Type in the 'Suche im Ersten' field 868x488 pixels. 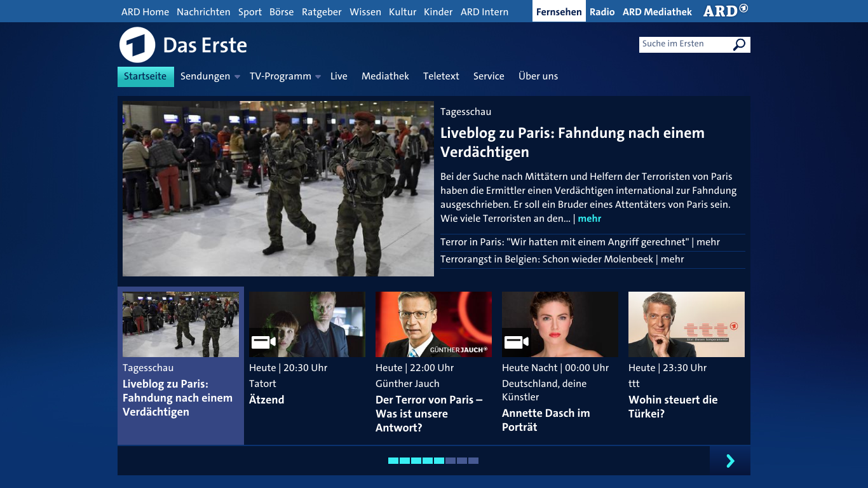click(x=683, y=44)
